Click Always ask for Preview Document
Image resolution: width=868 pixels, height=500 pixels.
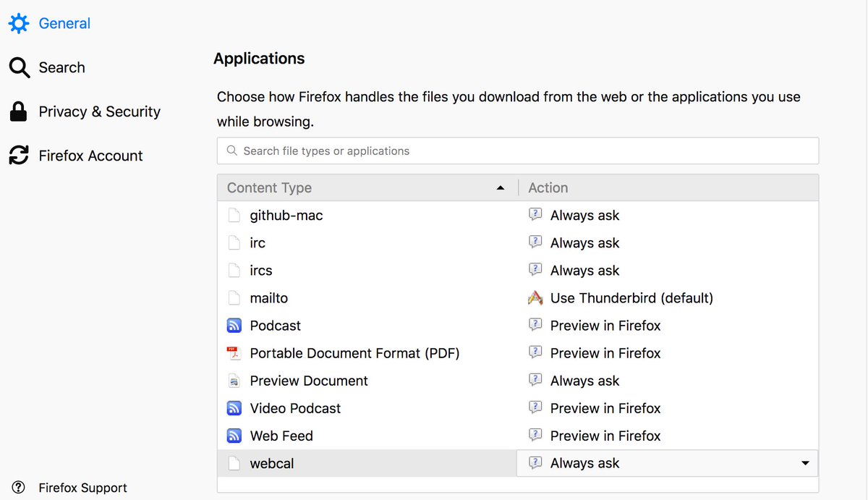(584, 381)
